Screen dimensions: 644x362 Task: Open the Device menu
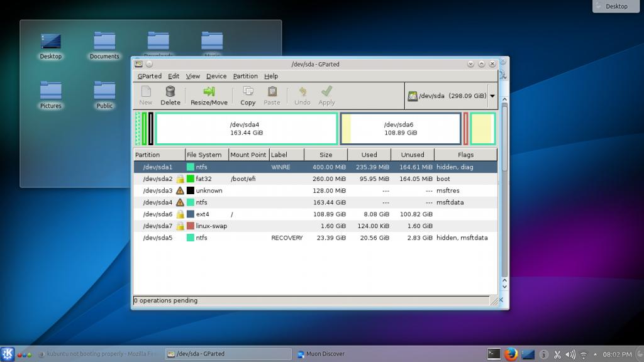click(x=216, y=76)
